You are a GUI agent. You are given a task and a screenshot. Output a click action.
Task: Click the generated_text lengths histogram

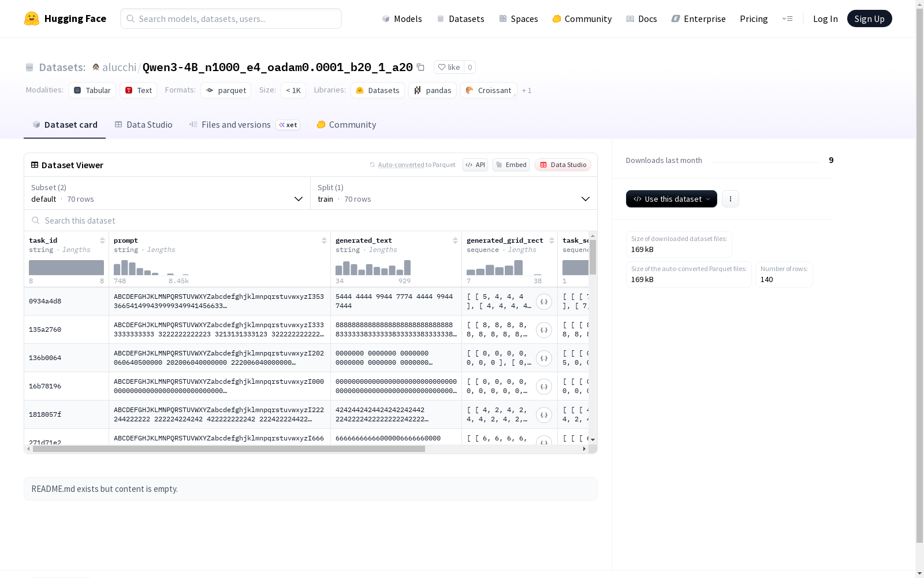coord(373,268)
